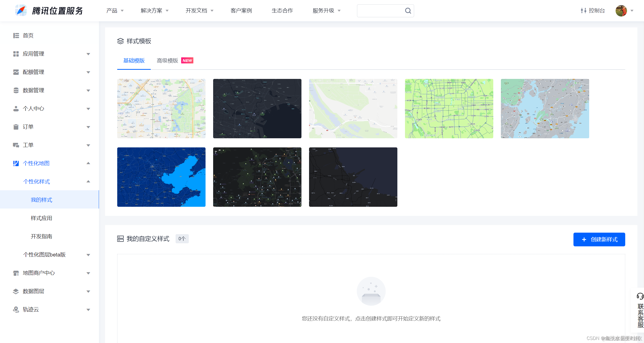Collapse the 个性化样式 section

tap(88, 182)
